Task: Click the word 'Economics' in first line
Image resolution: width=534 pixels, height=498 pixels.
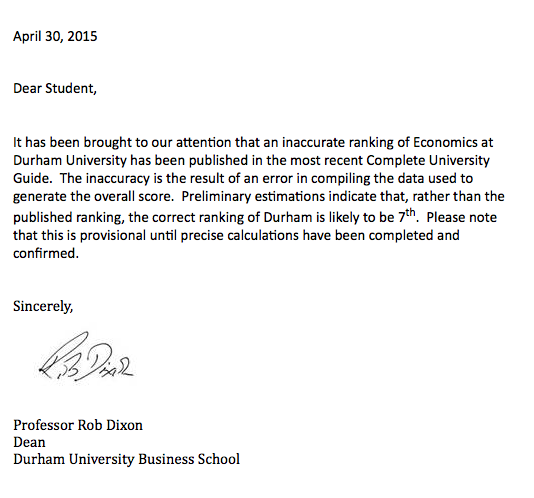Action: 445,142
